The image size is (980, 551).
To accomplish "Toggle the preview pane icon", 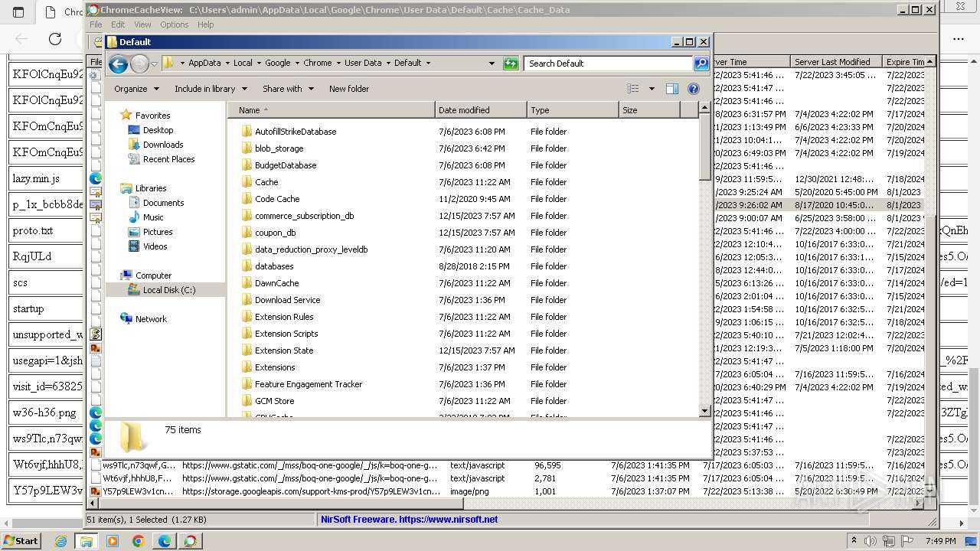I will pyautogui.click(x=672, y=89).
